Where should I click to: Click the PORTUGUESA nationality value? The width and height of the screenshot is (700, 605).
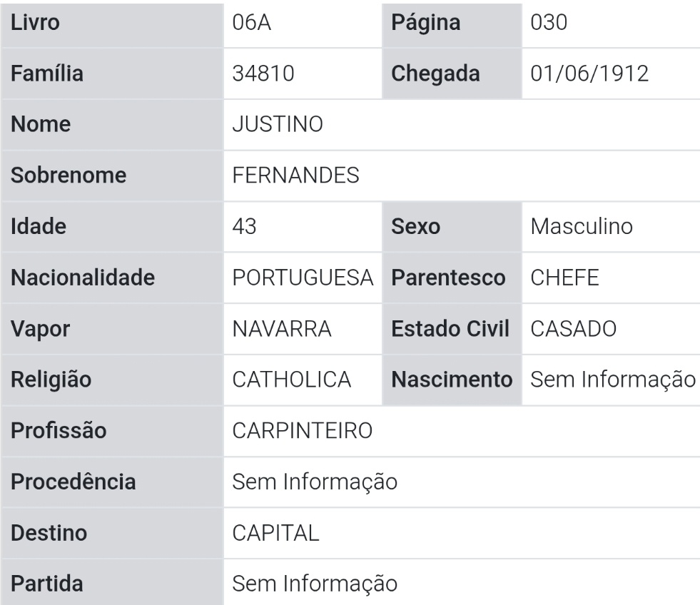tap(303, 278)
